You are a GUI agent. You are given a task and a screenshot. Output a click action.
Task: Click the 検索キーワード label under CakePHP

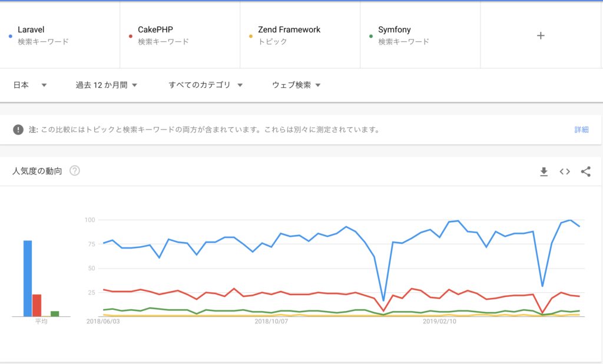point(164,42)
